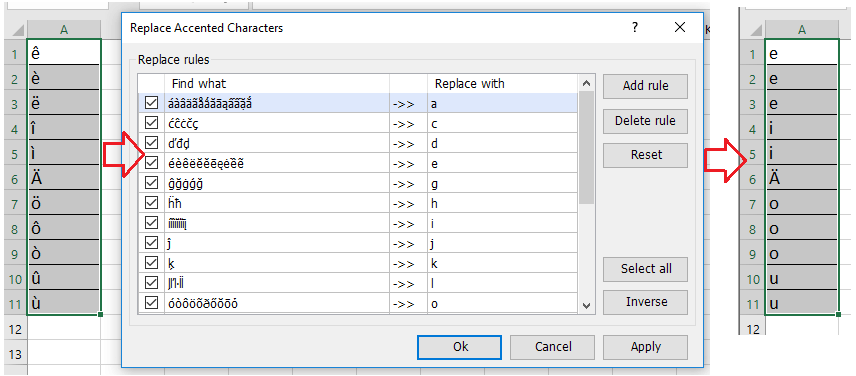Select cell containing Ä in left sheet

(64, 178)
